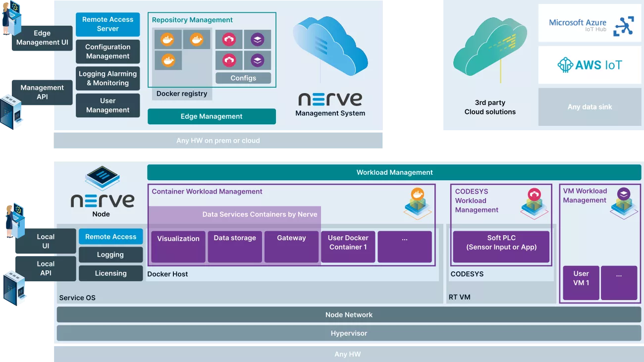Select the Visualization container block
644x362 pixels.
click(178, 247)
